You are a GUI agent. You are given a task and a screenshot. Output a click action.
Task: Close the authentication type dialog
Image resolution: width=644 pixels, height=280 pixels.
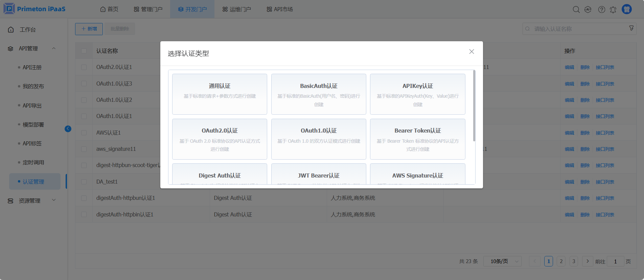tap(471, 51)
